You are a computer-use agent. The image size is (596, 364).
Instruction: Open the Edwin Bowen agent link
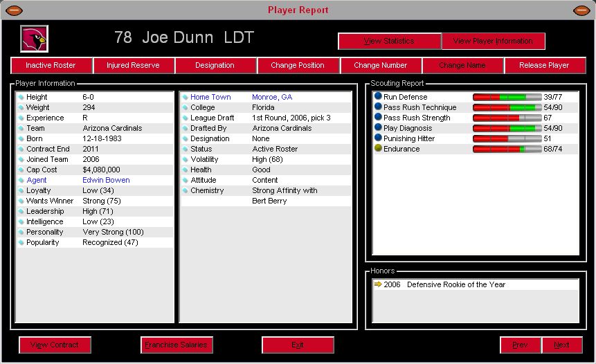[x=106, y=180]
